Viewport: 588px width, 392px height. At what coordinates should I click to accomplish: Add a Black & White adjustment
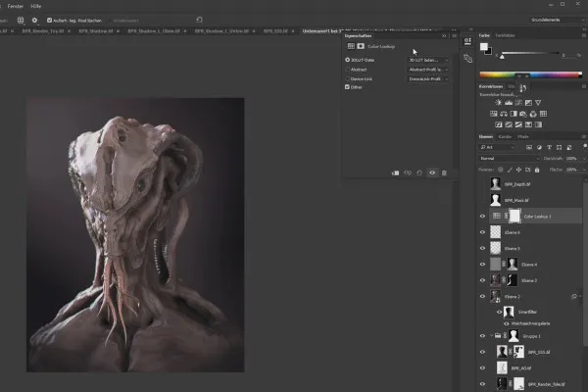tap(514, 114)
